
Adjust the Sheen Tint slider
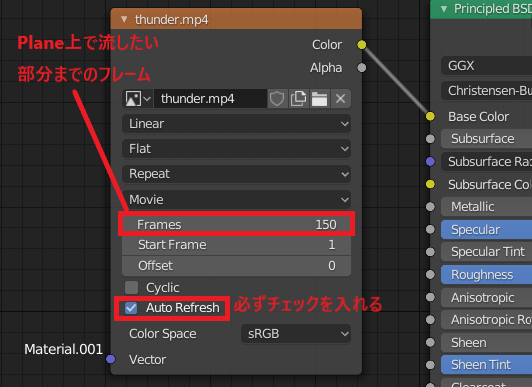pos(486,365)
